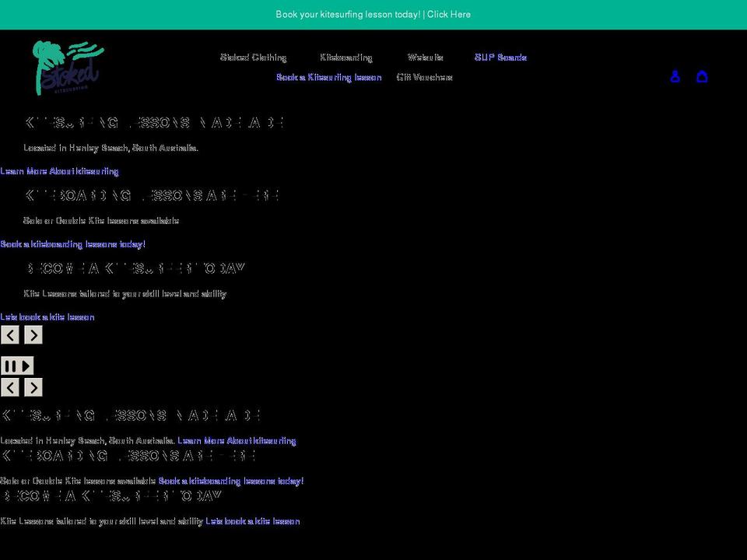The width and height of the screenshot is (747, 560).
Task: Click the Learn More About kitesurfing link
Action: 60,171
